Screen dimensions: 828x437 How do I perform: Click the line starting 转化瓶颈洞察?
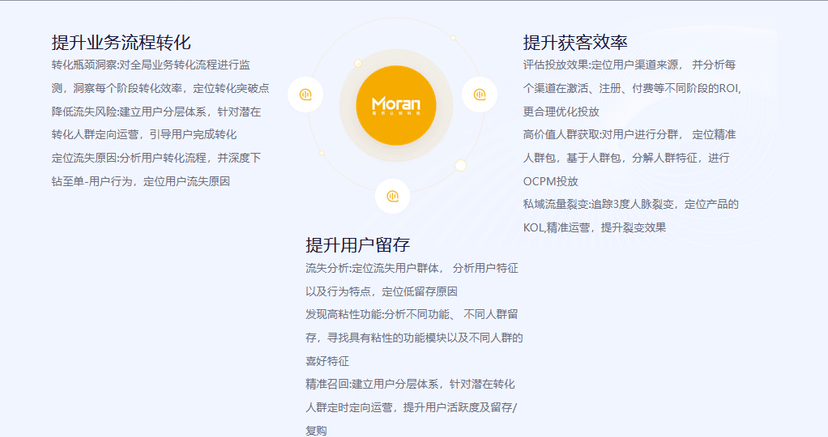coord(151,65)
